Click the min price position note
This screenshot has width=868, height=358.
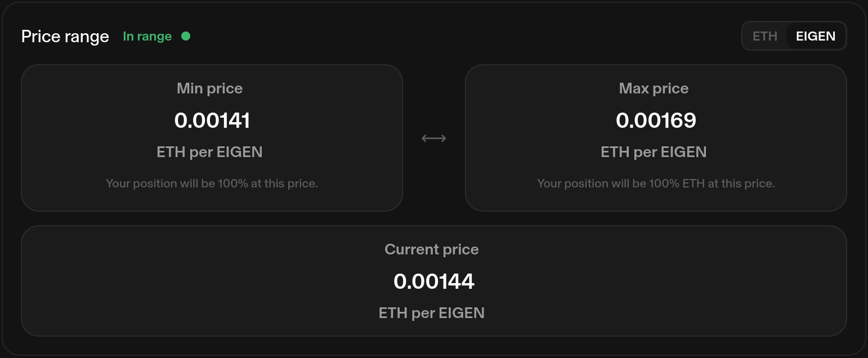point(212,184)
